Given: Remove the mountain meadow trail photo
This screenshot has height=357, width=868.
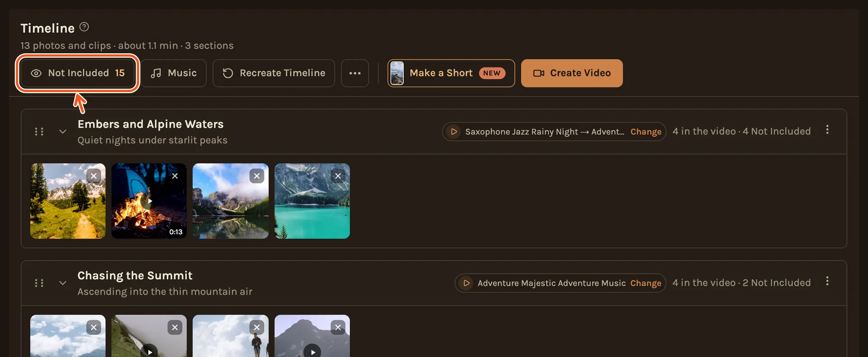Looking at the screenshot, I should point(94,176).
